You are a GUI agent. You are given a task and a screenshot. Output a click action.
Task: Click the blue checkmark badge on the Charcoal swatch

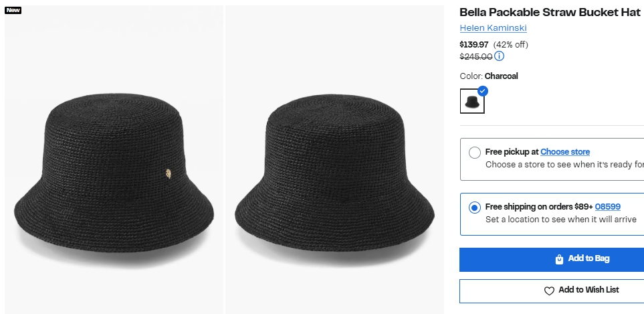483,91
